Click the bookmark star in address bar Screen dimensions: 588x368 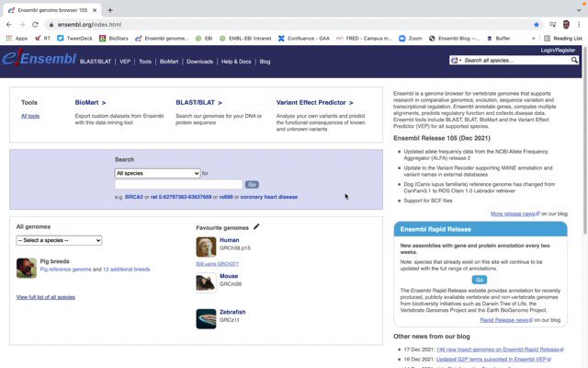[x=537, y=25]
